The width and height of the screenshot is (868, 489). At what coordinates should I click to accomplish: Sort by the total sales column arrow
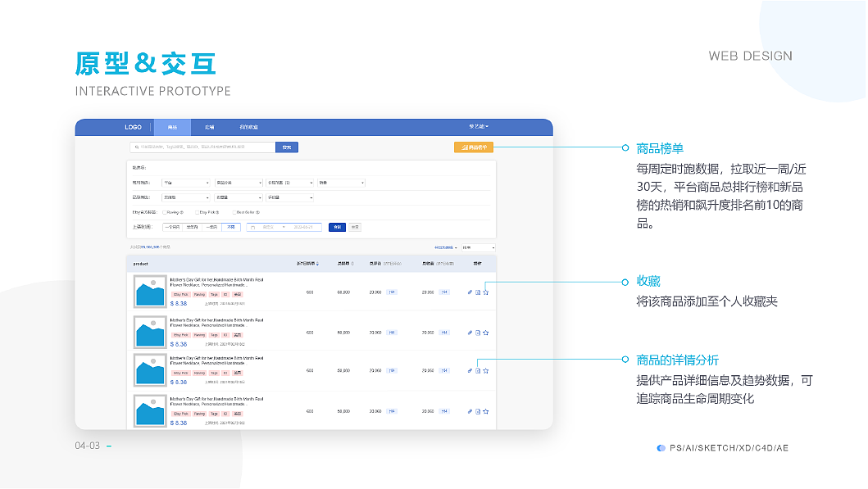pyautogui.click(x=352, y=264)
